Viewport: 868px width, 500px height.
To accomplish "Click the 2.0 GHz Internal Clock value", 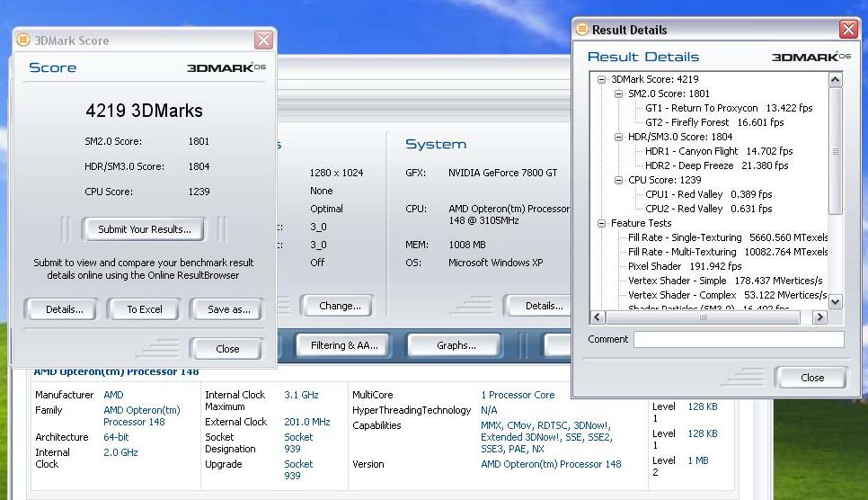I will click(x=120, y=453).
